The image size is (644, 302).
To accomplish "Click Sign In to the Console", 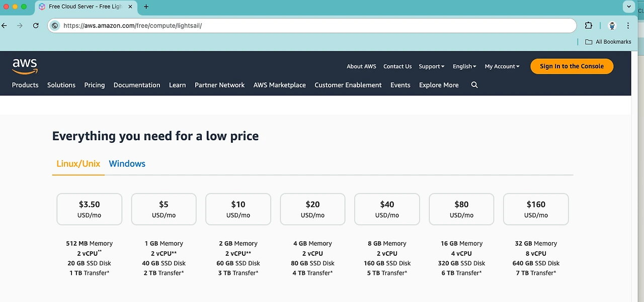I will [572, 66].
